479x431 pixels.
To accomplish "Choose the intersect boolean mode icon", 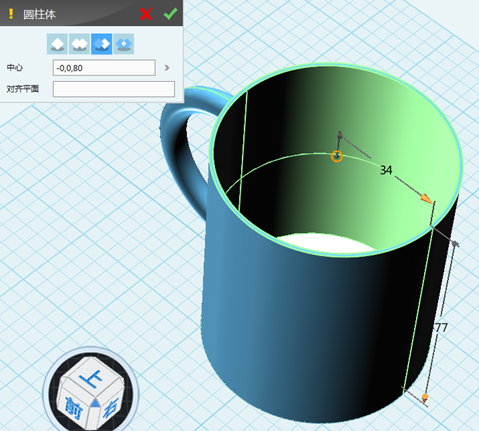I will pyautogui.click(x=124, y=44).
